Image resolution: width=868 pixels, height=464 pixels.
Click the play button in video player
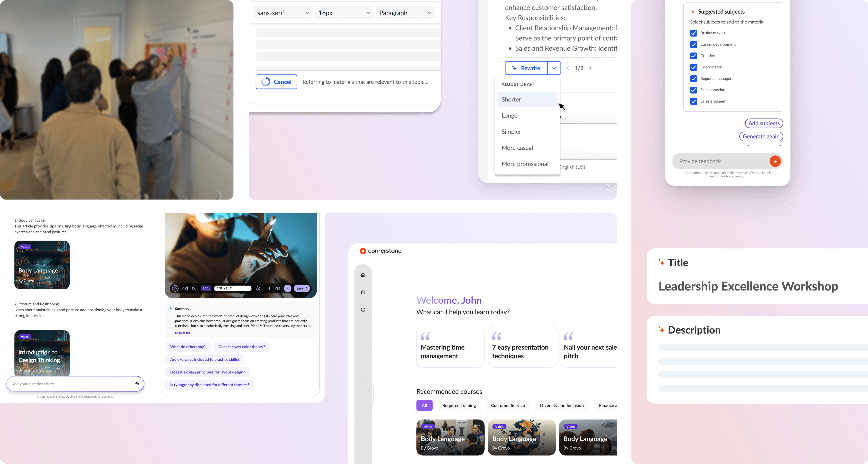pyautogui.click(x=175, y=288)
